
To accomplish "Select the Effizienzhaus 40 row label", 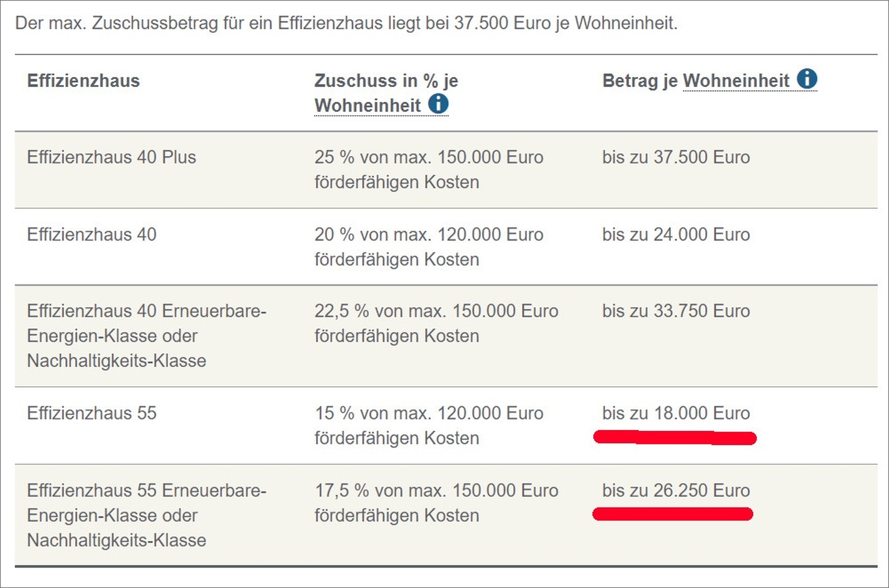I will click(92, 234).
